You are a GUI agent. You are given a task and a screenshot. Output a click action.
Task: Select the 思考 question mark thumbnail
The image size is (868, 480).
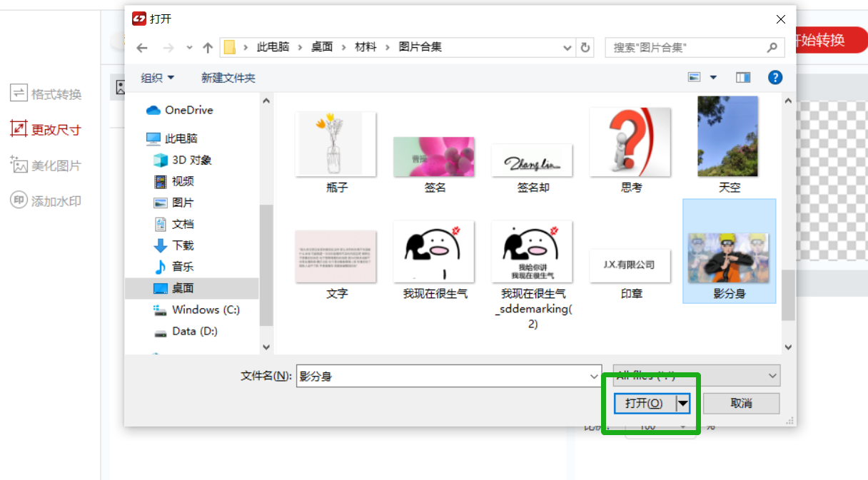630,142
